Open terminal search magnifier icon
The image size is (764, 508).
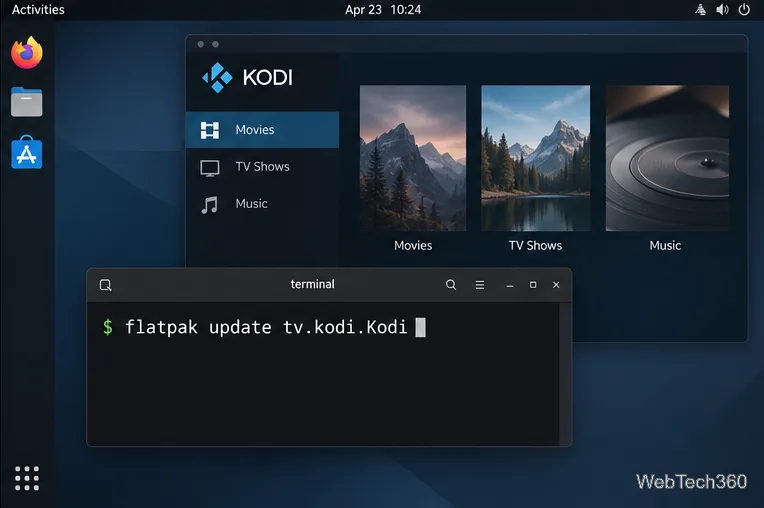[451, 285]
